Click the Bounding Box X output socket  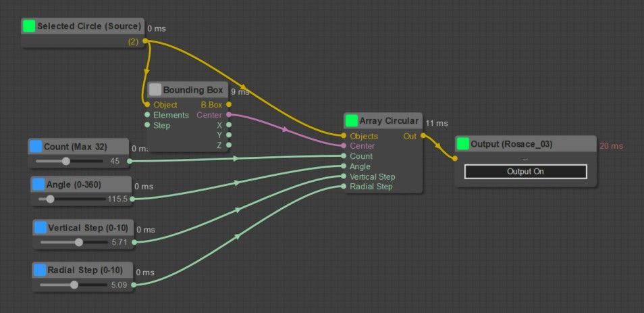229,124
